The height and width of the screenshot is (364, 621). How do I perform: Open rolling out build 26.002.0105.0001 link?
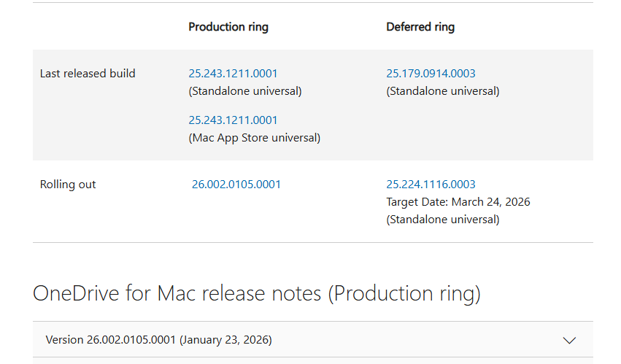point(236,185)
